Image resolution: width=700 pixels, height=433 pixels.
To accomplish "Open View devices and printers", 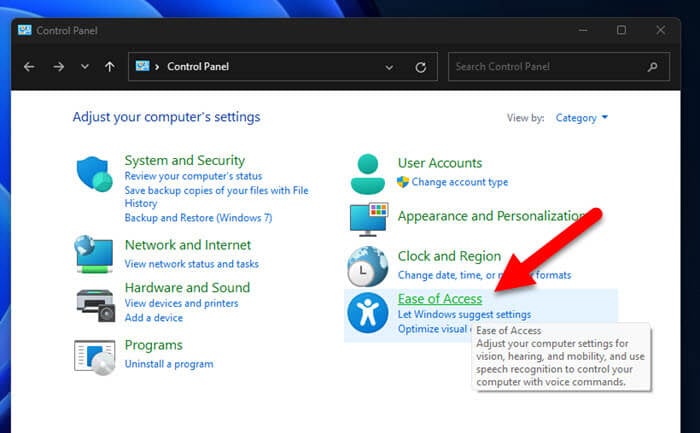I will coord(181,303).
